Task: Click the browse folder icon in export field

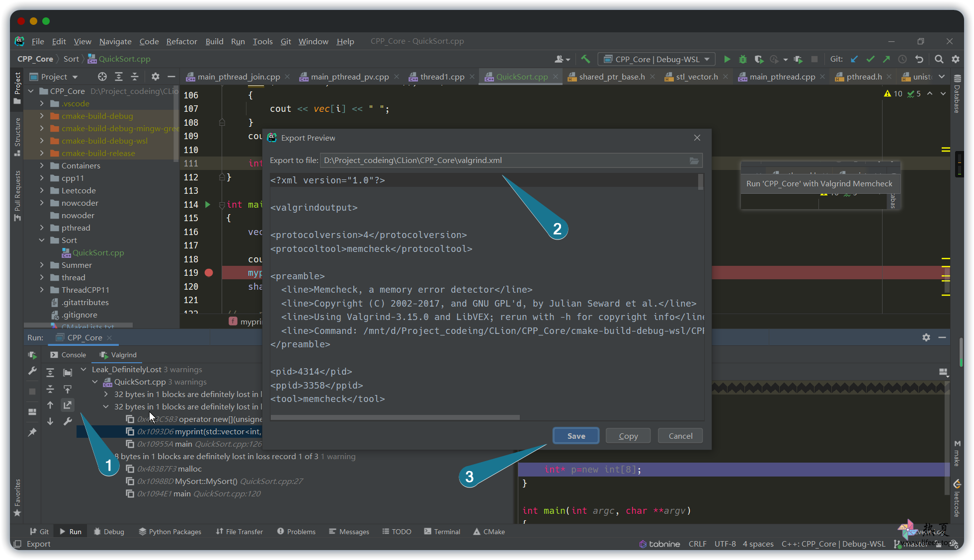Action: click(694, 160)
